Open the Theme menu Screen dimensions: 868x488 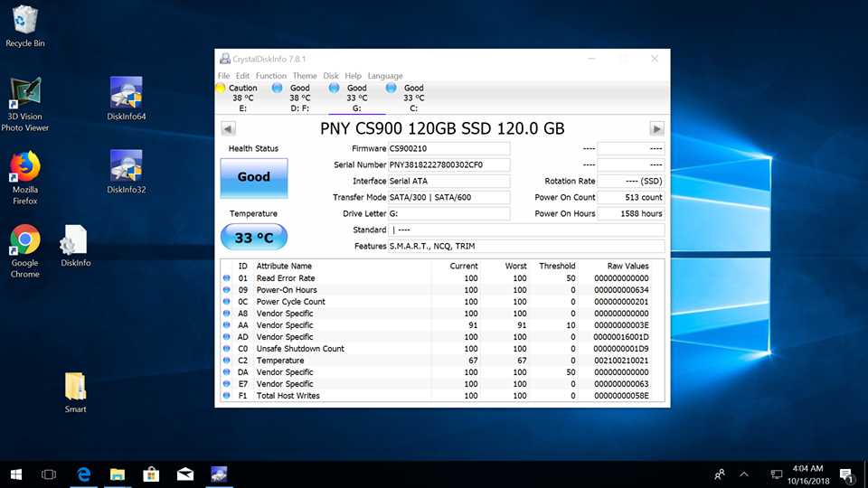(x=305, y=76)
